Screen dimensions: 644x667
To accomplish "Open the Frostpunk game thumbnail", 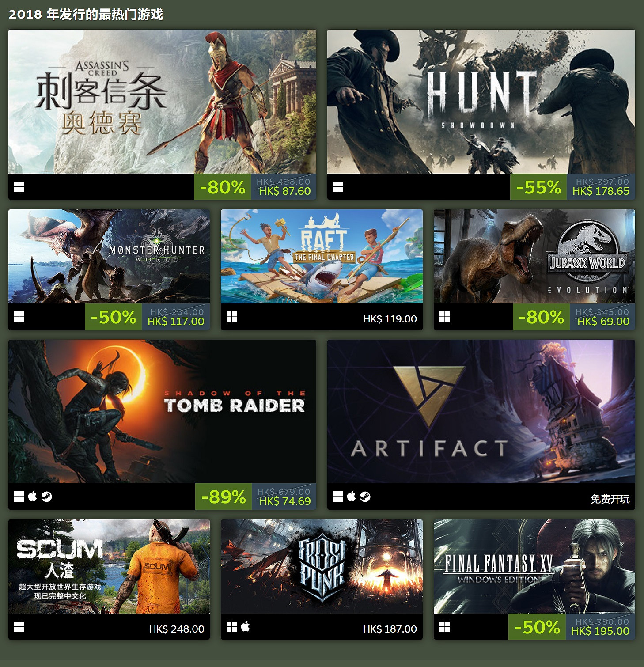I will coord(322,566).
